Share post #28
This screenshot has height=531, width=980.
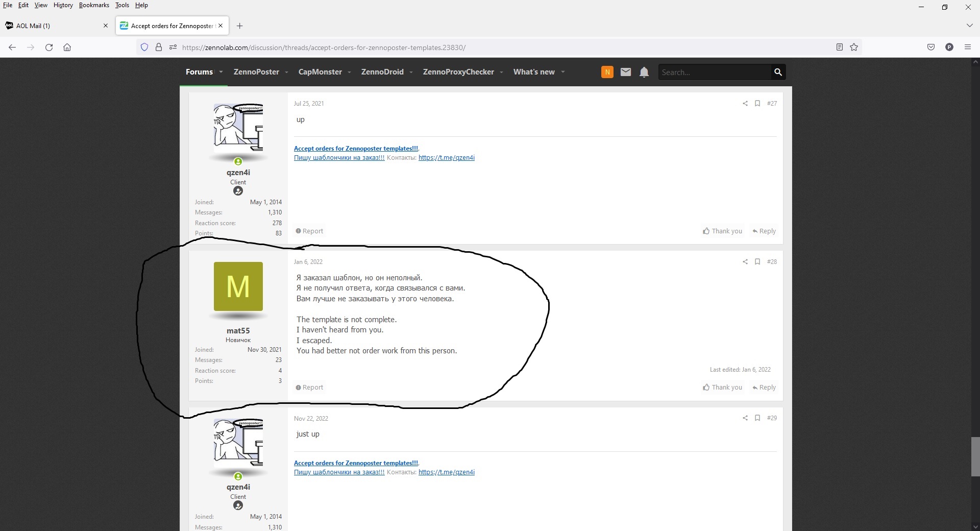click(x=745, y=262)
